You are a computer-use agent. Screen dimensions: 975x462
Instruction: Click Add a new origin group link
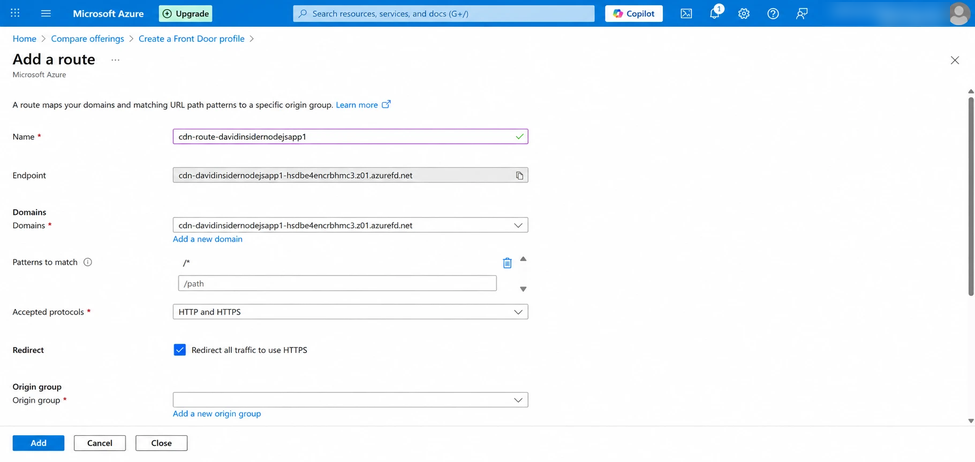pyautogui.click(x=217, y=413)
